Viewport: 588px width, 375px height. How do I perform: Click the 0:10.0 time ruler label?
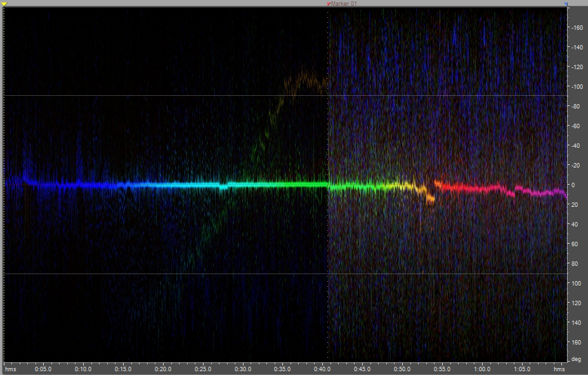[83, 369]
